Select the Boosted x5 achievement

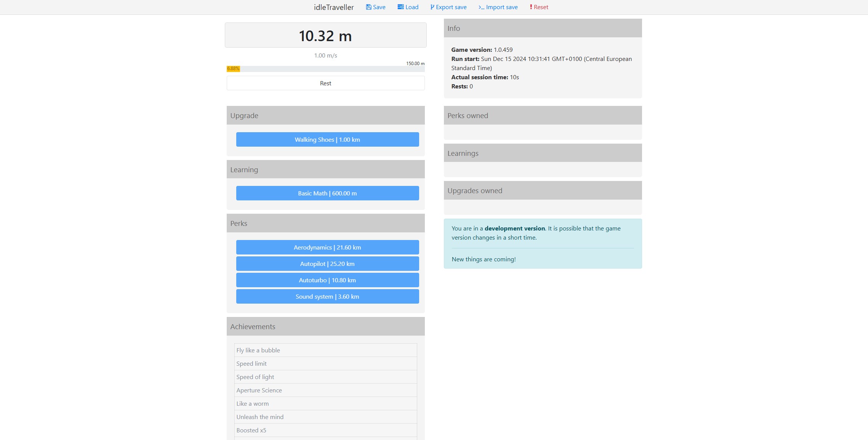click(326, 430)
